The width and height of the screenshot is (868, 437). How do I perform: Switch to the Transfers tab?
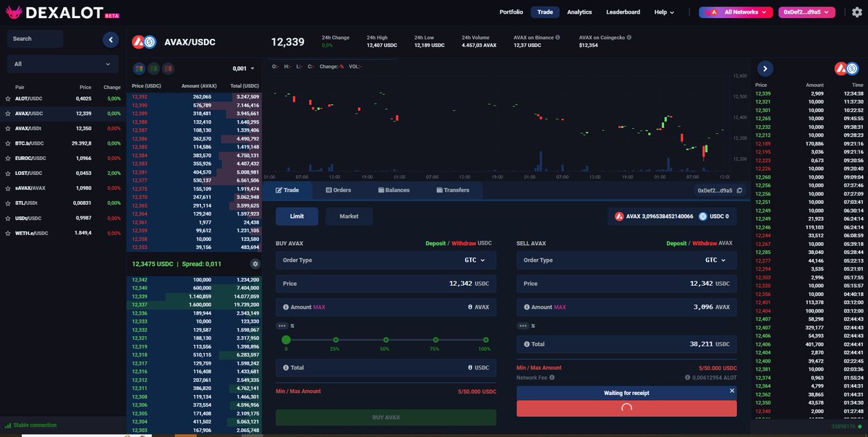point(453,190)
